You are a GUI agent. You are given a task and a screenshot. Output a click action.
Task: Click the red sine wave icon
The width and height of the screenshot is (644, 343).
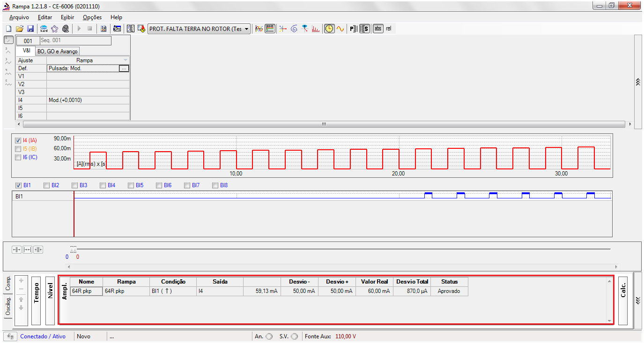tap(341, 29)
